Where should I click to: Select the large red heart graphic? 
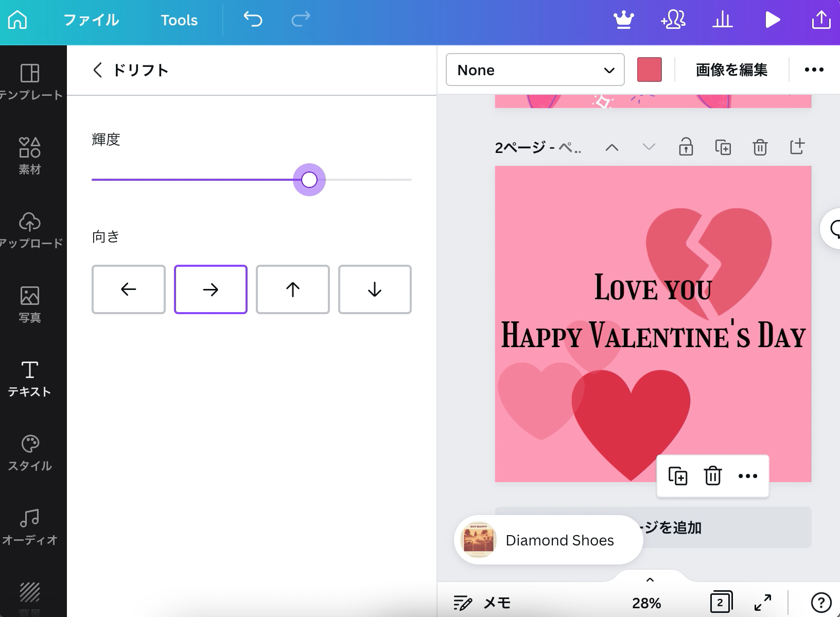click(x=631, y=425)
